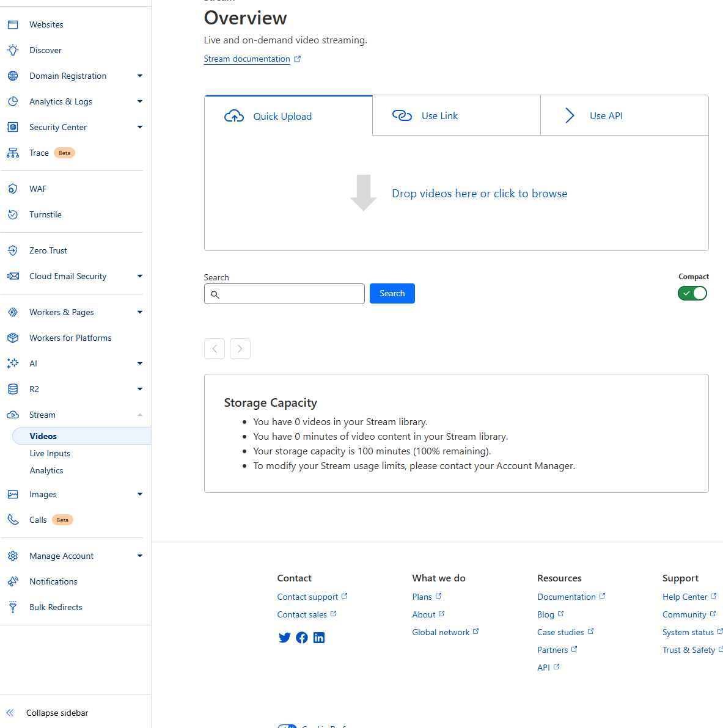This screenshot has width=723, height=728.
Task: Go to previous page of videos
Action: tap(215, 349)
